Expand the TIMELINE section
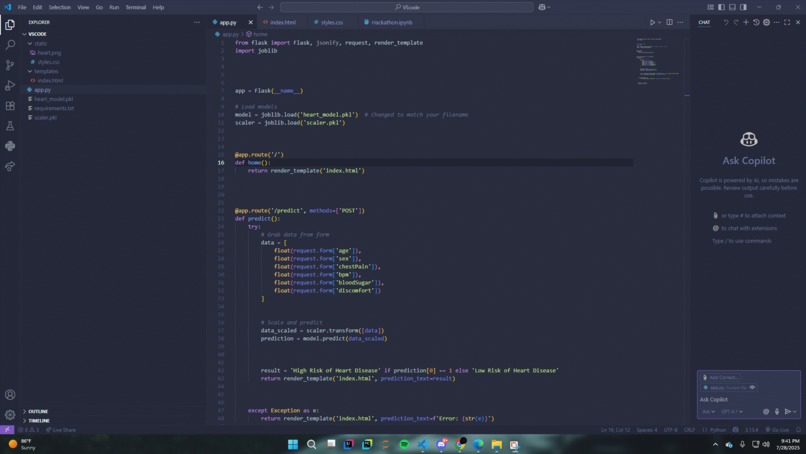The height and width of the screenshot is (454, 806). coord(39,421)
